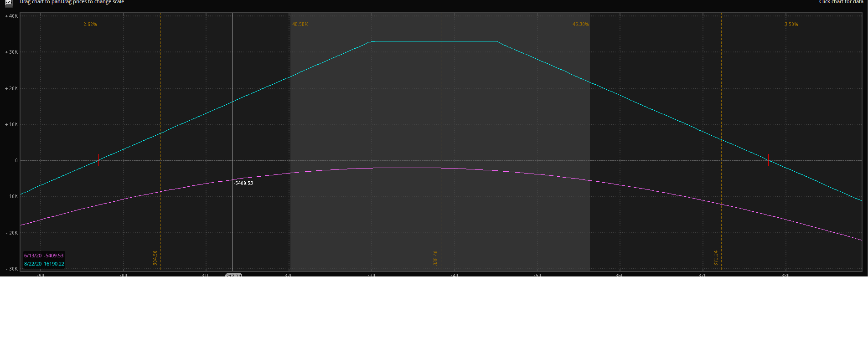Click the 48.58% probability label
The image size is (868, 358).
300,24
